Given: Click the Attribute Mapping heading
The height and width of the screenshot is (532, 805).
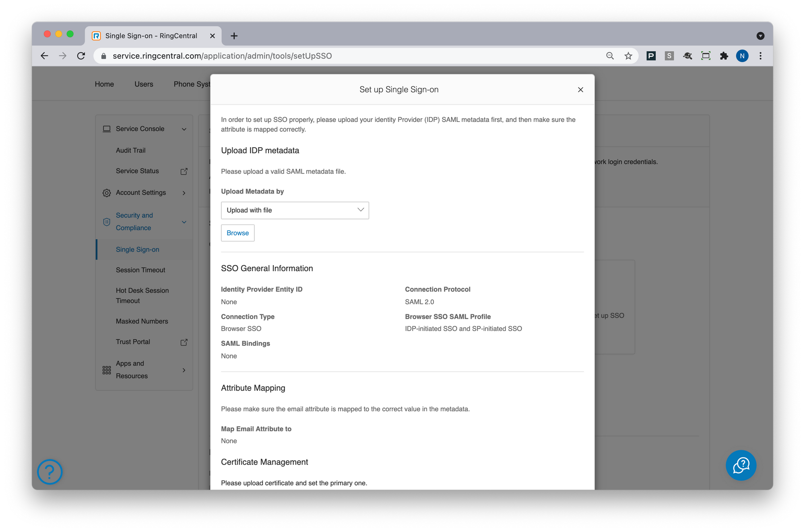Looking at the screenshot, I should (253, 388).
